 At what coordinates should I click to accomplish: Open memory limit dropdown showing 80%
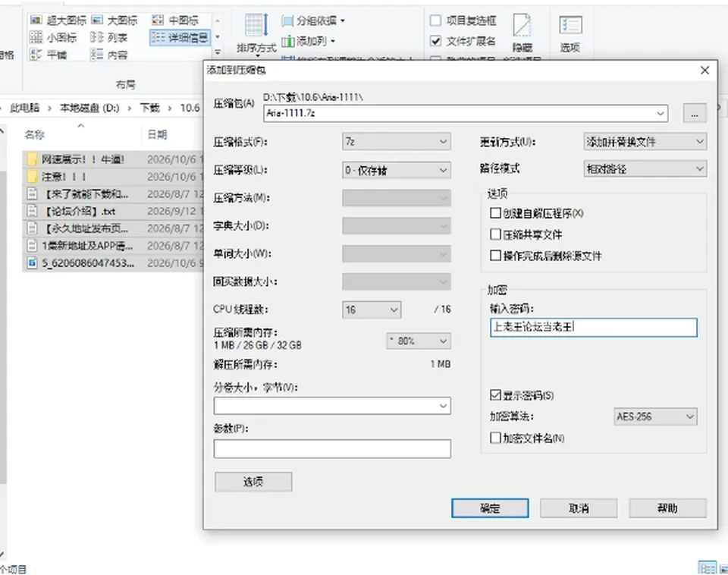coord(419,341)
